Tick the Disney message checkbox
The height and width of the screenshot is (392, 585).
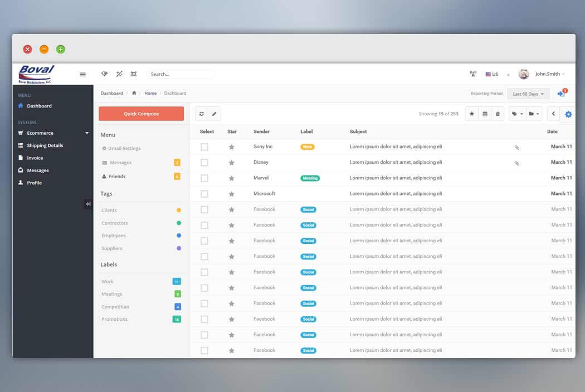(x=204, y=163)
